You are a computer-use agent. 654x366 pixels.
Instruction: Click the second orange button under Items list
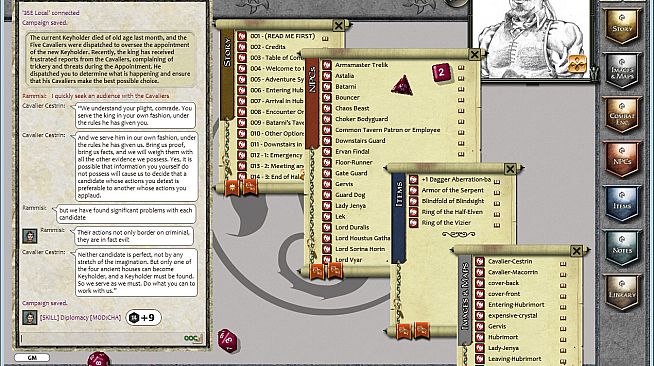422,330
